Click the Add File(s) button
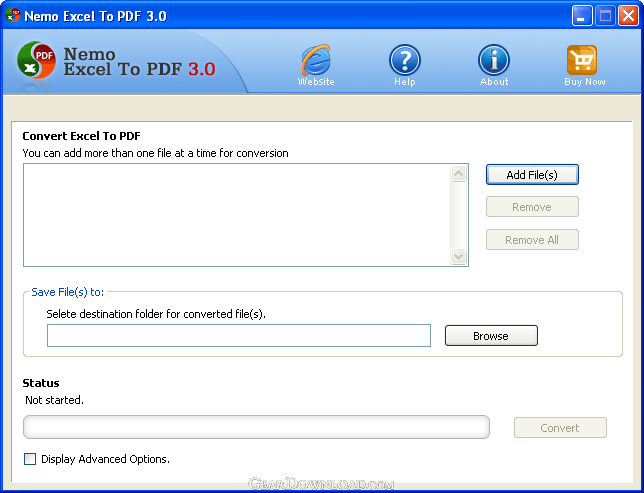The width and height of the screenshot is (644, 493). pyautogui.click(x=532, y=175)
